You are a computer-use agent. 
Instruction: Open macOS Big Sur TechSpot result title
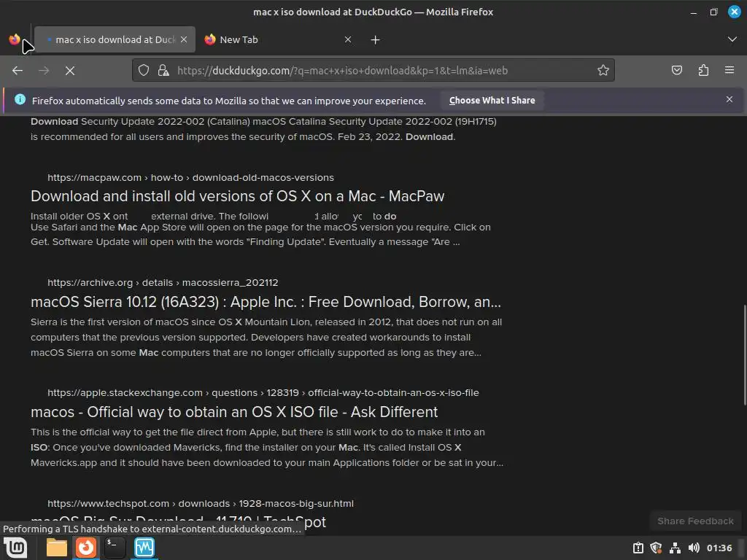178,522
